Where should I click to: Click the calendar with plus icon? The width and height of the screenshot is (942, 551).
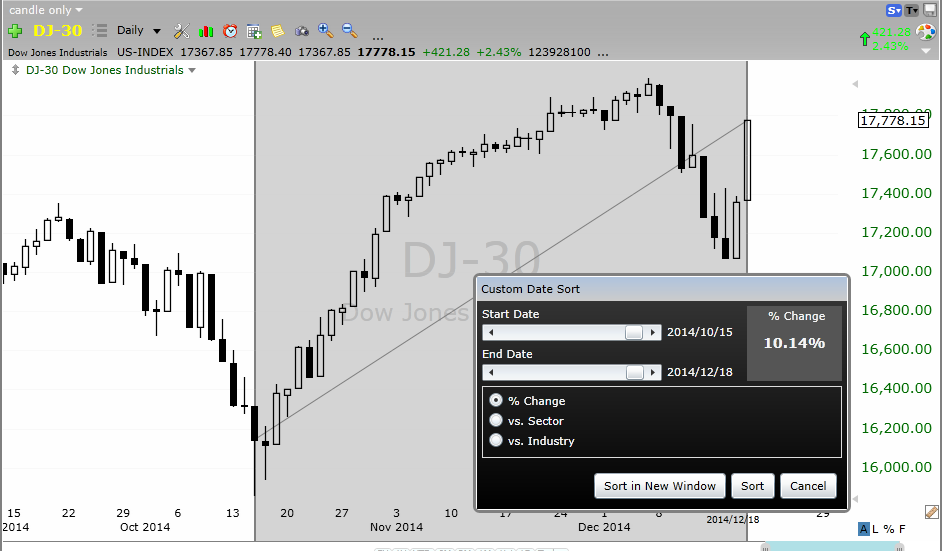[254, 31]
